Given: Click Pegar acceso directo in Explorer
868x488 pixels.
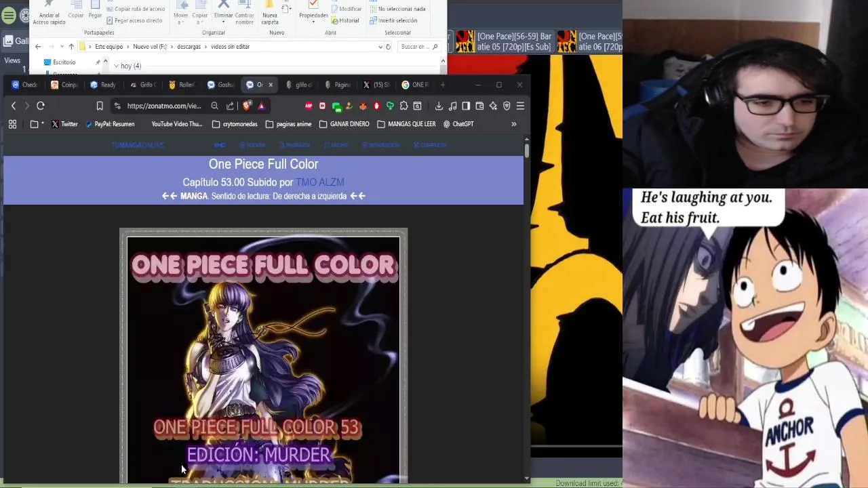Looking at the screenshot, I should 134,20.
